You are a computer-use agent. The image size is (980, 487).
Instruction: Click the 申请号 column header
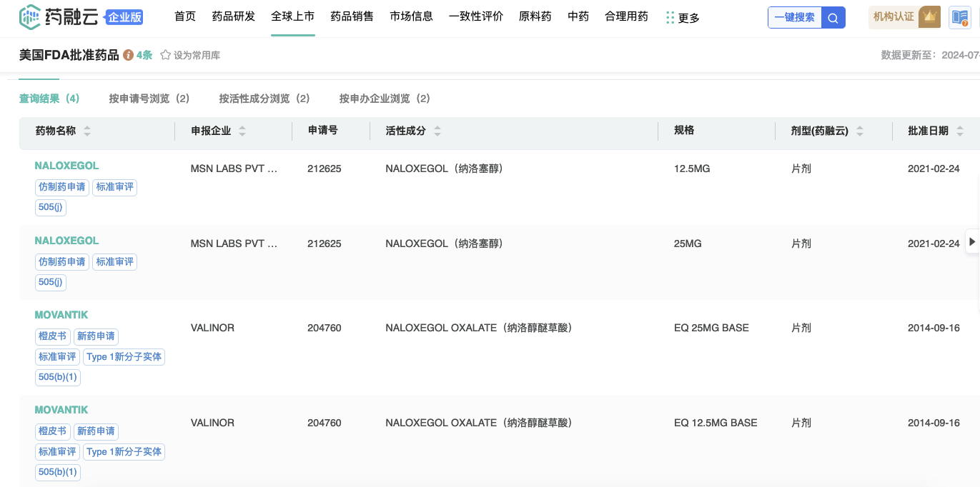[323, 131]
